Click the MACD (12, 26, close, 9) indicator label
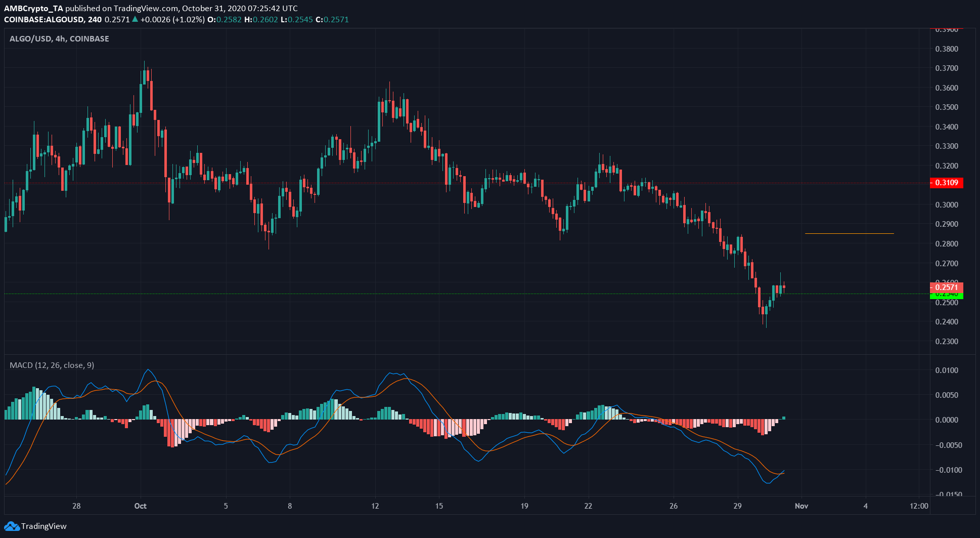This screenshot has height=538, width=980. 52,365
